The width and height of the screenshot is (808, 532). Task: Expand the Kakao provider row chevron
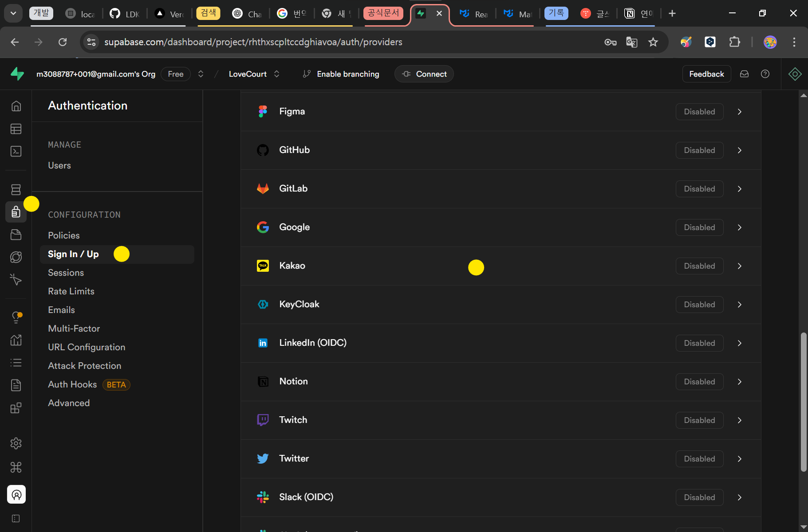tap(740, 266)
